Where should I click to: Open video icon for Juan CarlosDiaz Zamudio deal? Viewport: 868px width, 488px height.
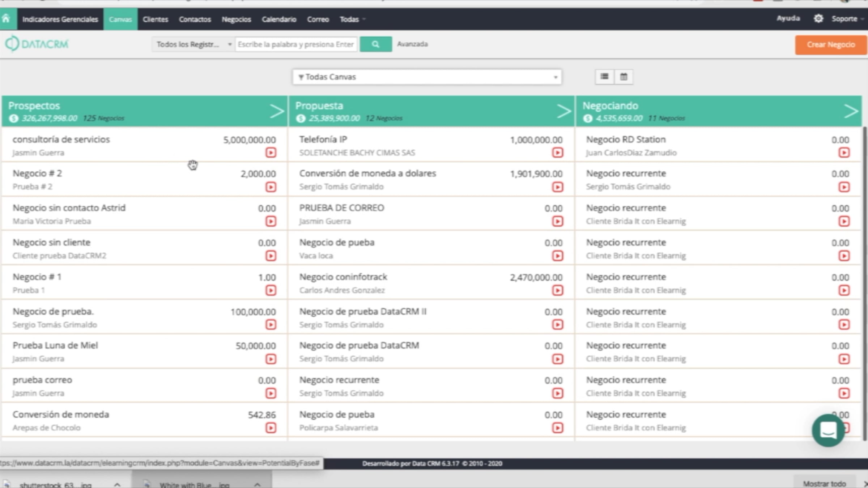click(844, 153)
